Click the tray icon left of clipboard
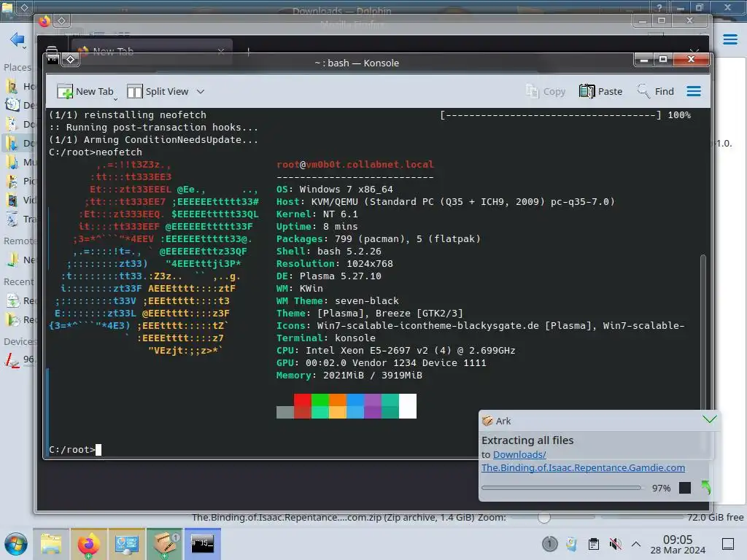 [x=571, y=543]
